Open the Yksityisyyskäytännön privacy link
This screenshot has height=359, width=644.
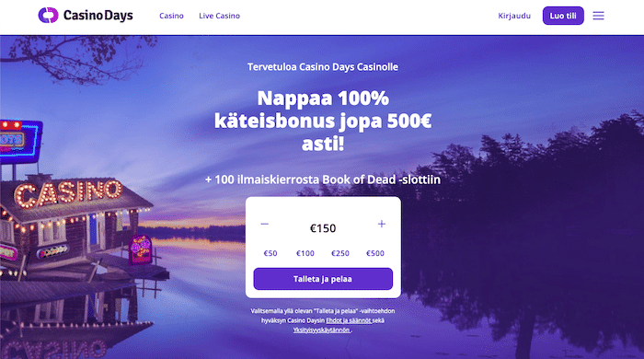[x=322, y=330]
